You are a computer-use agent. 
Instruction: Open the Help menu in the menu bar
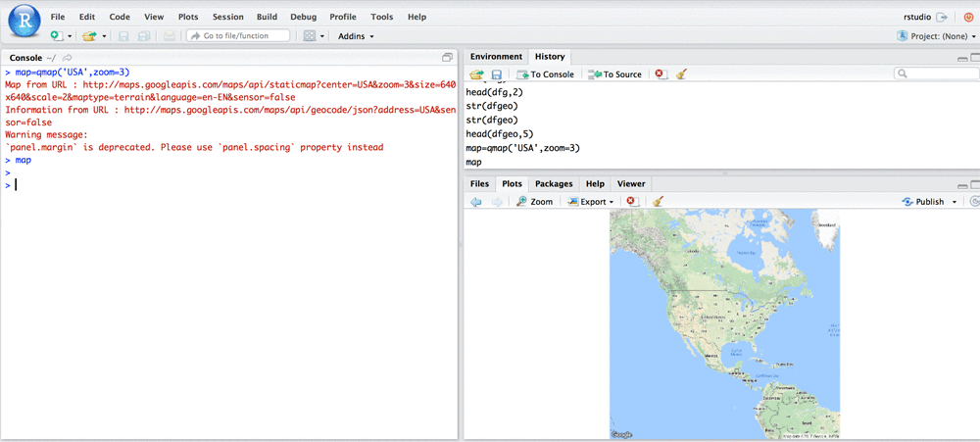(416, 17)
